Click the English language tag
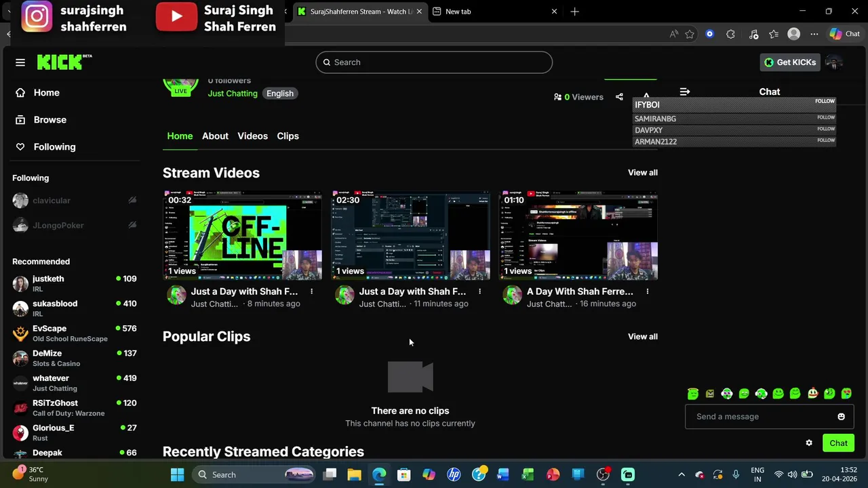The width and height of the screenshot is (868, 488). pos(279,94)
